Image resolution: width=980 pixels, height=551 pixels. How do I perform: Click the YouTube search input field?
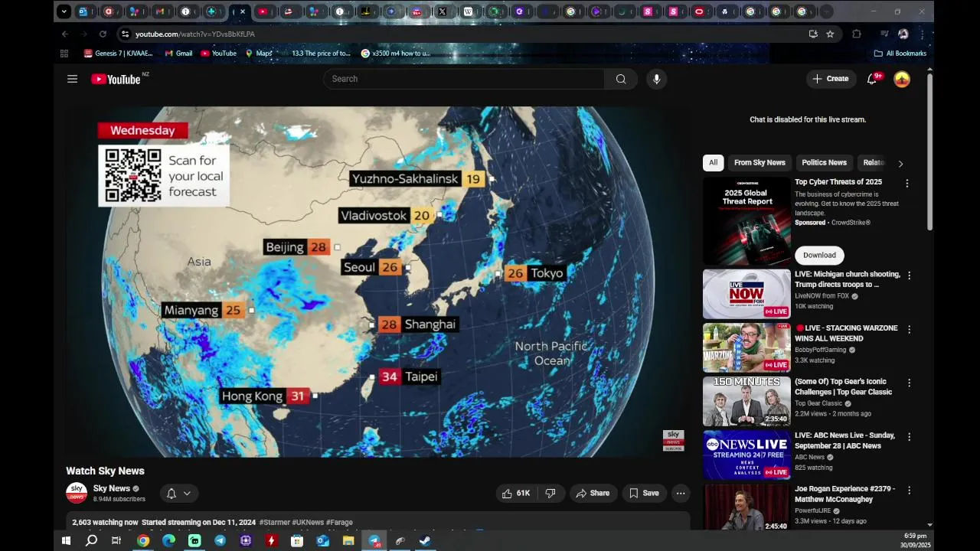(464, 79)
